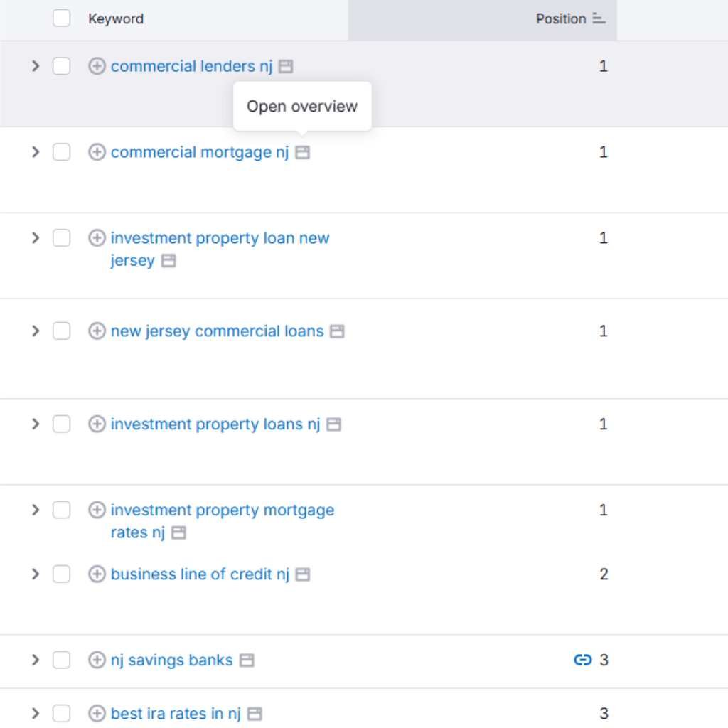This screenshot has width=728, height=728.
Task: Click plus icon beside best ira rates in nj
Action: [x=97, y=714]
